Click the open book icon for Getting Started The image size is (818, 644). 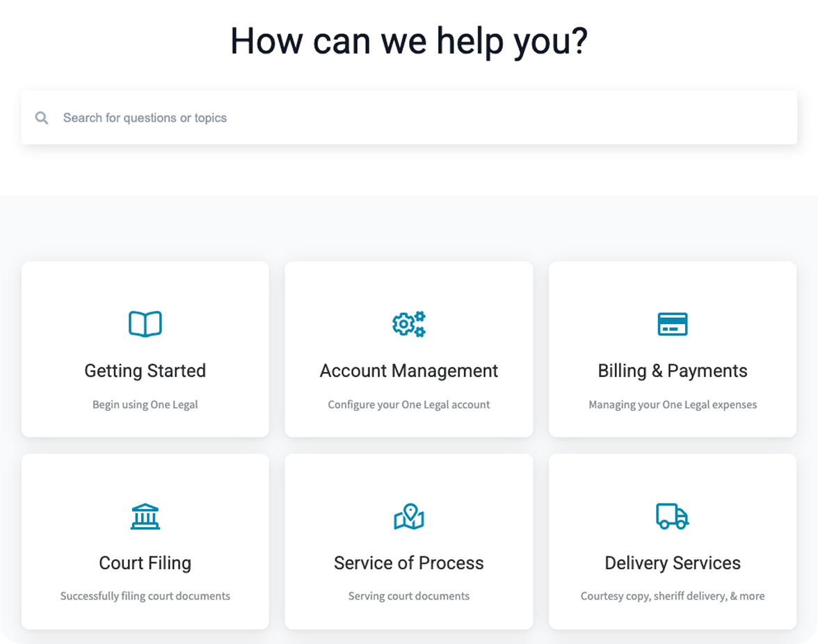point(145,324)
